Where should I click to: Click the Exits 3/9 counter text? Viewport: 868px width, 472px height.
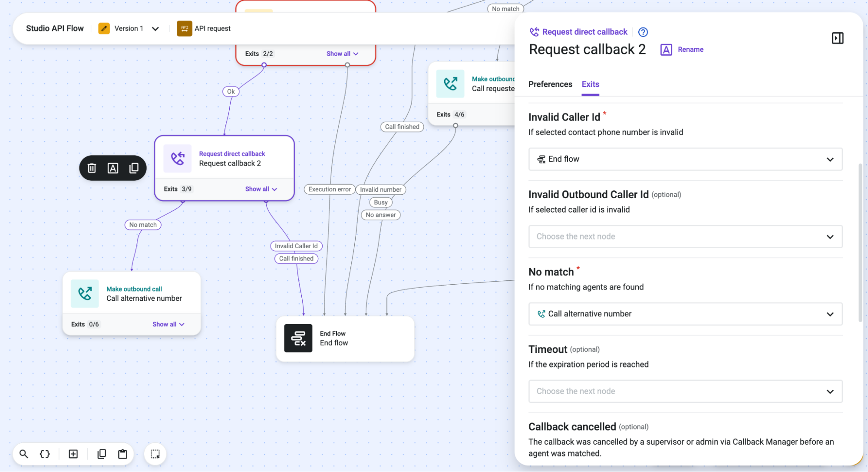(x=177, y=189)
